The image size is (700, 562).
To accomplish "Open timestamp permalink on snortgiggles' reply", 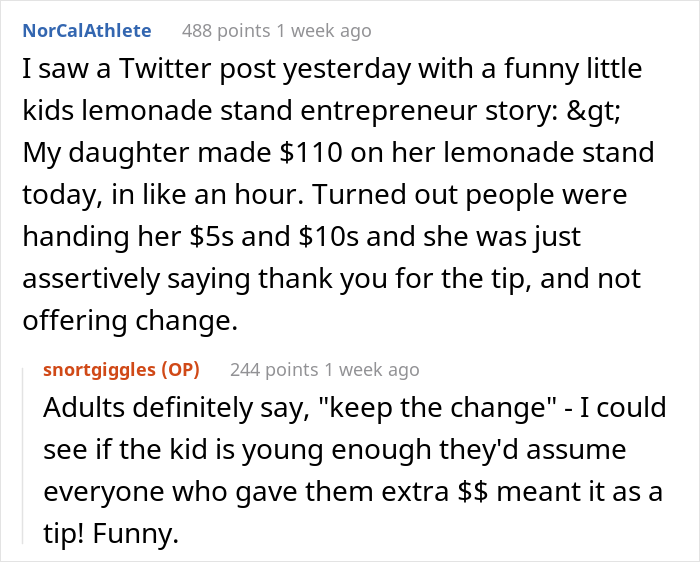I will 380,370.
